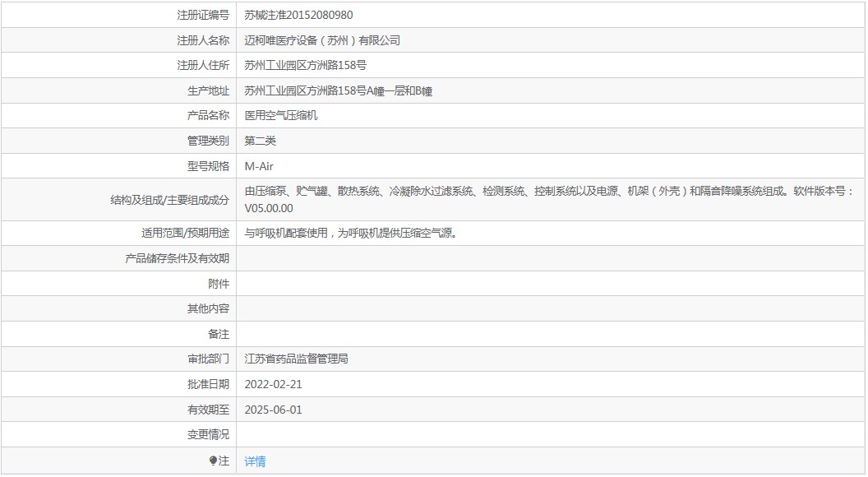868x477 pixels.
Task: Click the 管理类别 label
Action: click(x=208, y=141)
